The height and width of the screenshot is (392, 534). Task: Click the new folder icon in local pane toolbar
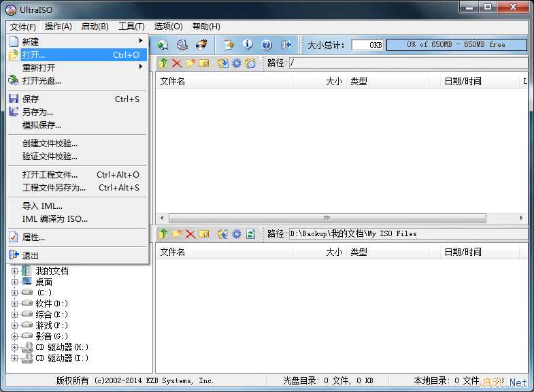pos(177,233)
